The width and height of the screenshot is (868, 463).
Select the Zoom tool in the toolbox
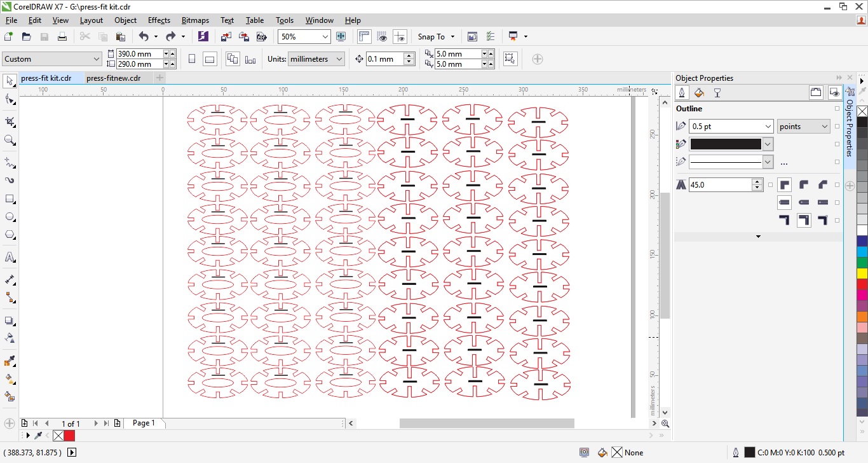coord(10,140)
